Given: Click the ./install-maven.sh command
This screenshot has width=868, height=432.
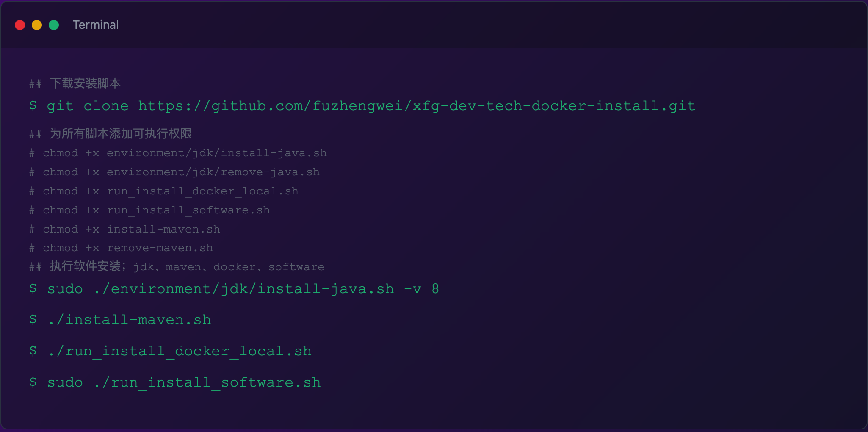Looking at the screenshot, I should pyautogui.click(x=120, y=320).
